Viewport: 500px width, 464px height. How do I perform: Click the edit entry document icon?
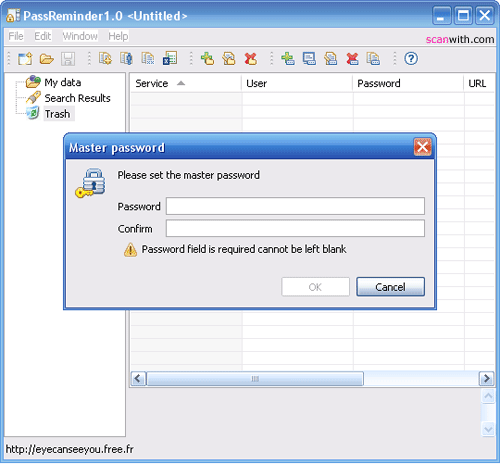pyautogui.click(x=331, y=59)
